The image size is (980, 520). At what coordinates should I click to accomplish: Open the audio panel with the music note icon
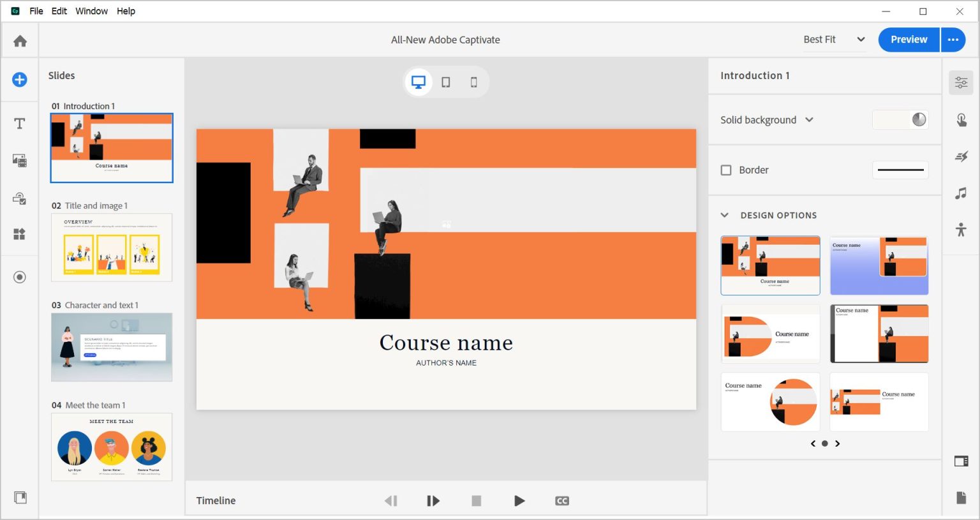tap(961, 193)
